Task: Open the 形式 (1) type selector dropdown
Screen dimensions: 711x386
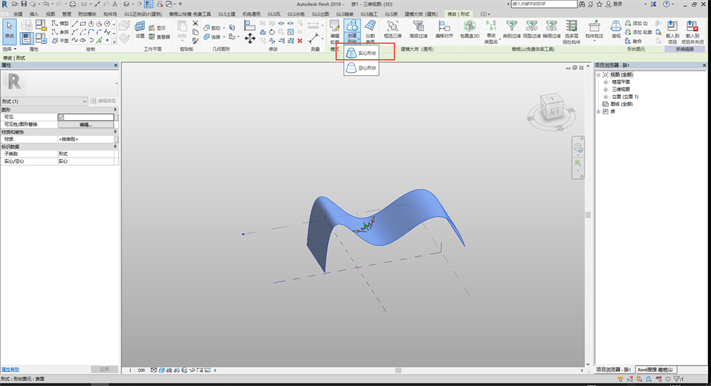Action: pos(44,101)
